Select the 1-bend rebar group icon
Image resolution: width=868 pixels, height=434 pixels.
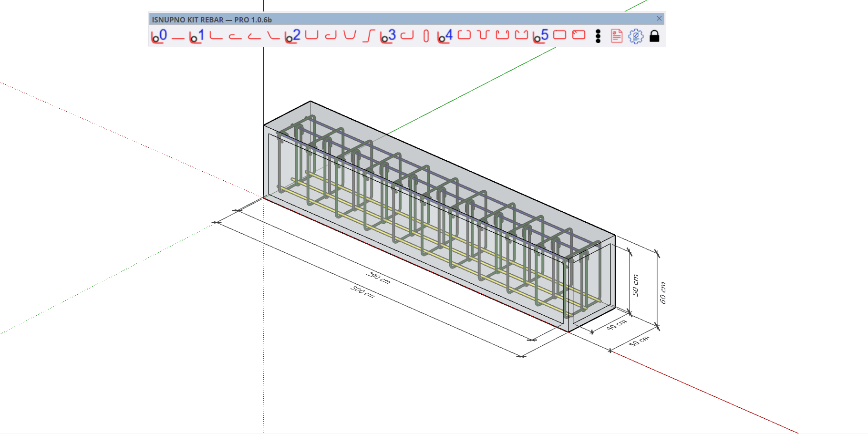click(196, 36)
